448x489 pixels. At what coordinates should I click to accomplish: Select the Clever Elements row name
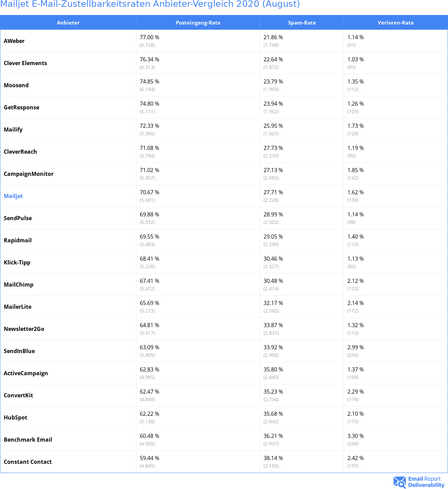25,63
